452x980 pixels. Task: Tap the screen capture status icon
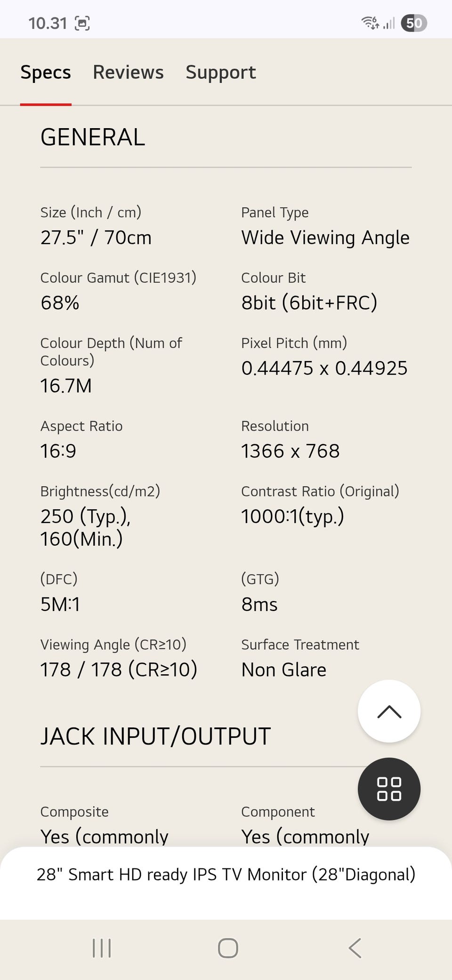pyautogui.click(x=82, y=23)
